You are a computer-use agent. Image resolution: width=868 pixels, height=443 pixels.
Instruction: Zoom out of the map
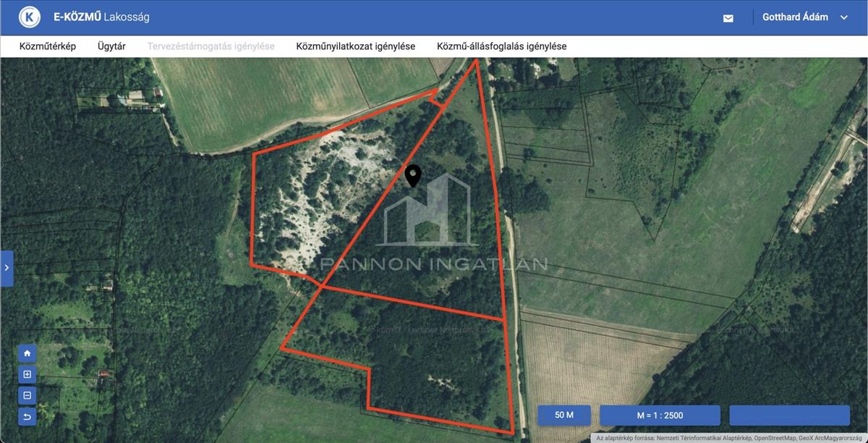tap(27, 395)
